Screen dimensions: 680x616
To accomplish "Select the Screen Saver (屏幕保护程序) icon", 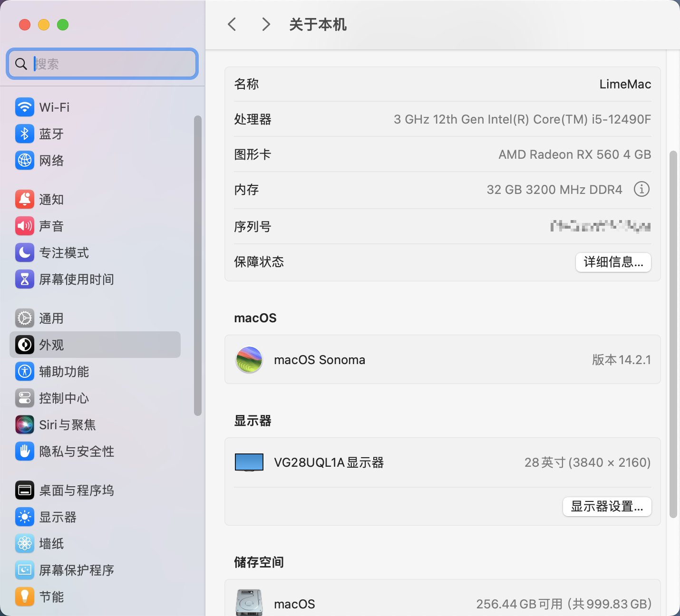I will coord(25,570).
